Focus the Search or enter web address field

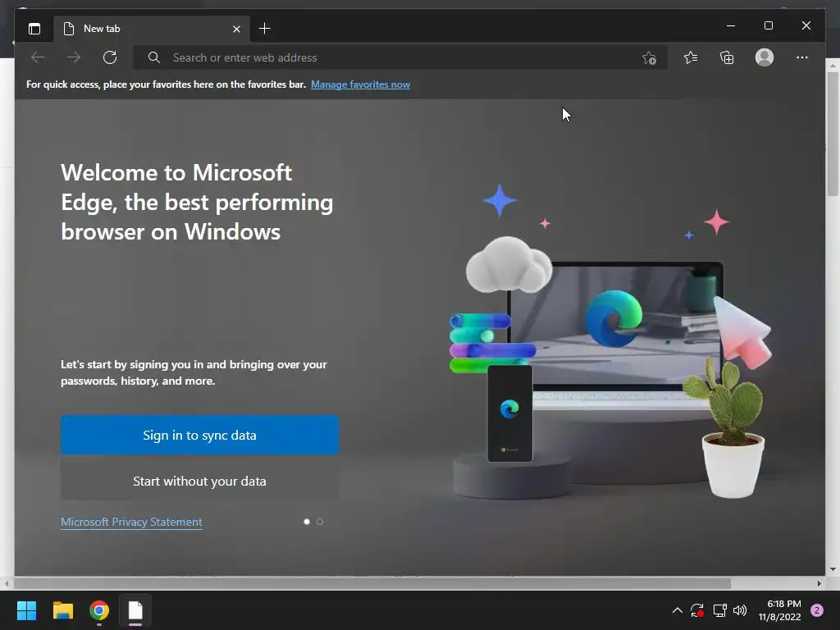[x=400, y=57]
